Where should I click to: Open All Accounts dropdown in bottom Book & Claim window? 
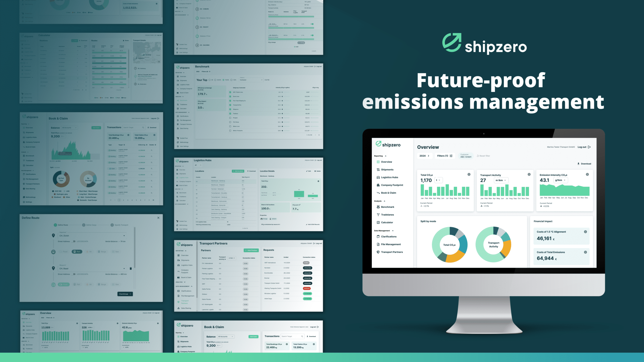[x=226, y=337]
